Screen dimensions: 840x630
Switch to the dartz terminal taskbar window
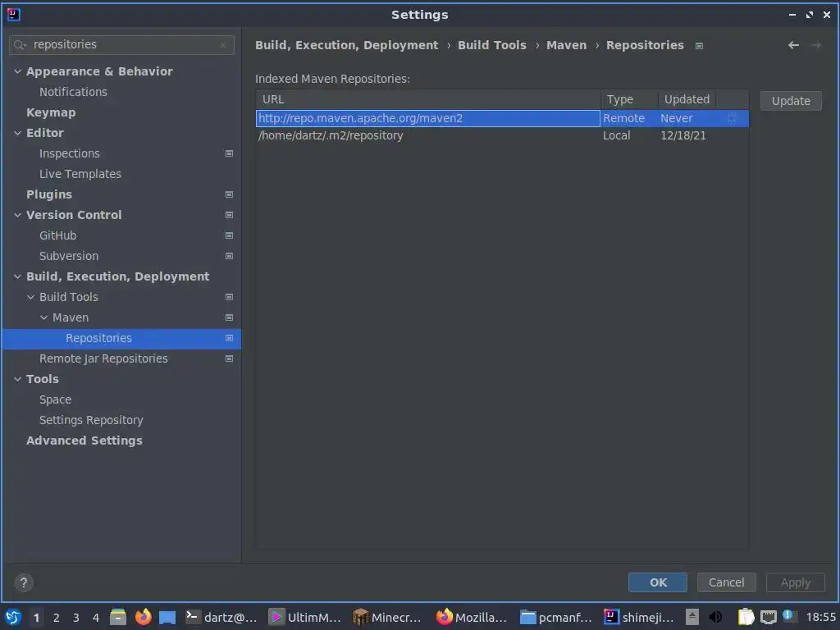coord(221,617)
